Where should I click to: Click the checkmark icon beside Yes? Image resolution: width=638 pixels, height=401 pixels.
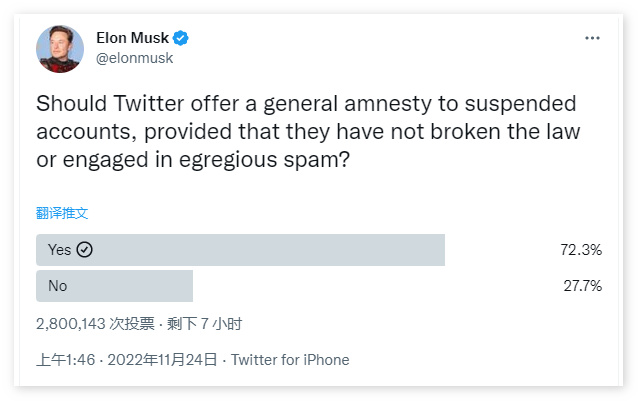(85, 250)
